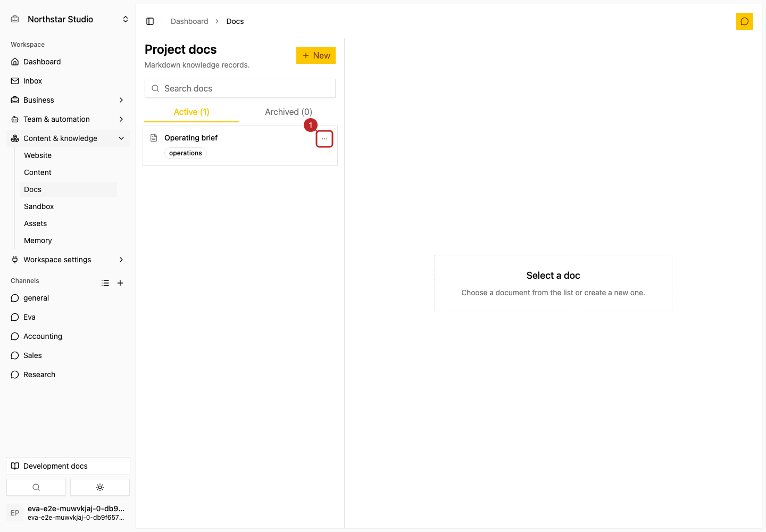
Task: Collapse the Content & knowledge section
Action: click(x=68, y=138)
